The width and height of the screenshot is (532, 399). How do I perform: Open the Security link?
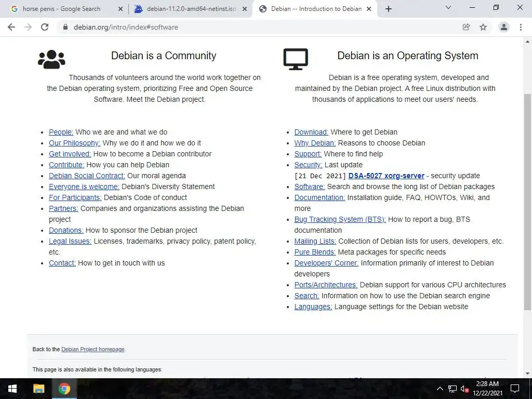pyautogui.click(x=309, y=165)
